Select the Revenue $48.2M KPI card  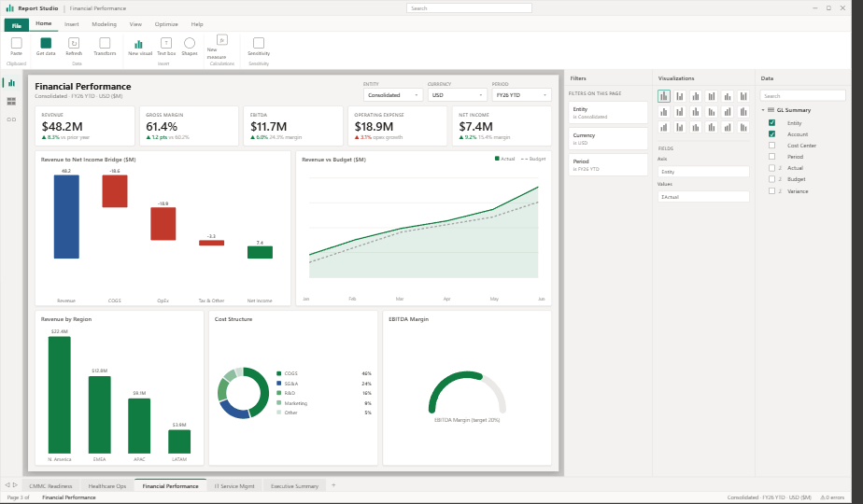(x=85, y=126)
